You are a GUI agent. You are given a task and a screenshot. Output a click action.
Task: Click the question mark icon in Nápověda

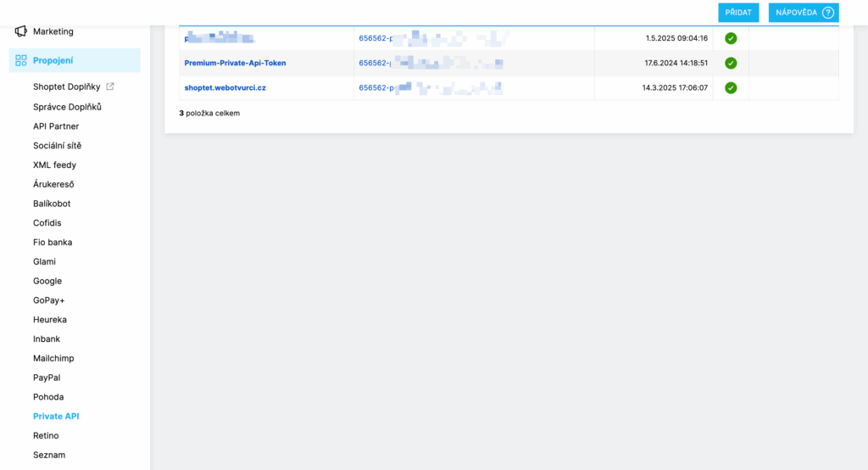point(828,13)
